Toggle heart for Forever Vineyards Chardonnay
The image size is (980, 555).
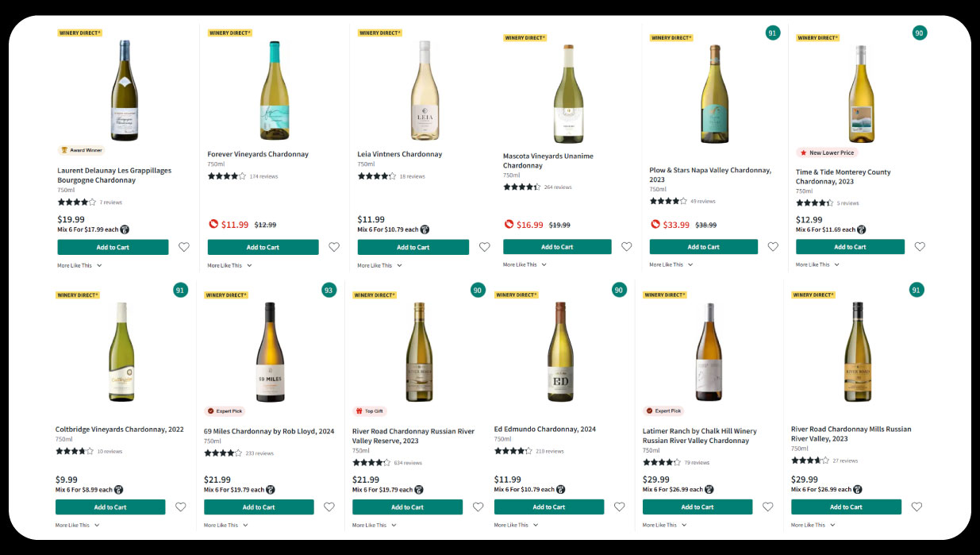(334, 247)
